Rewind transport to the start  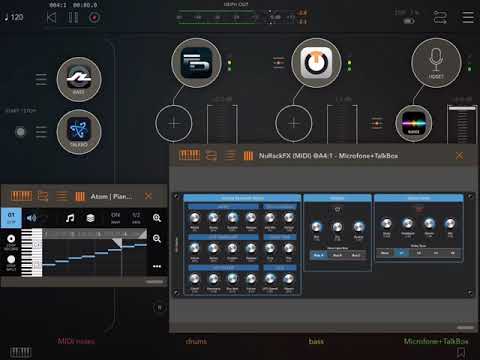51,17
